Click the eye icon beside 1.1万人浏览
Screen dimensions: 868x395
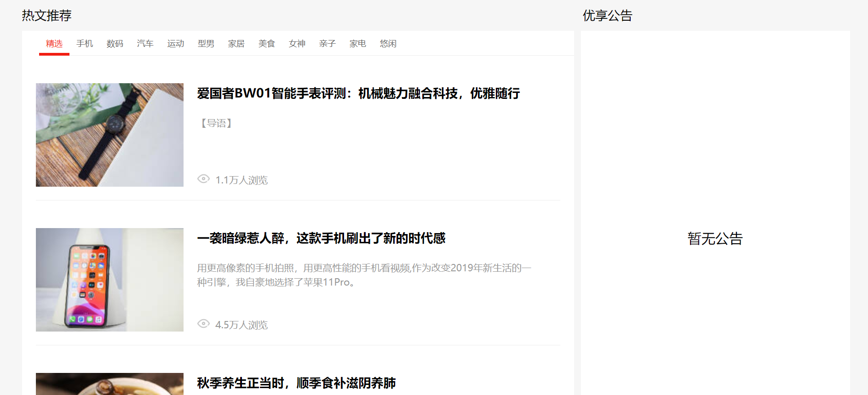[203, 179]
